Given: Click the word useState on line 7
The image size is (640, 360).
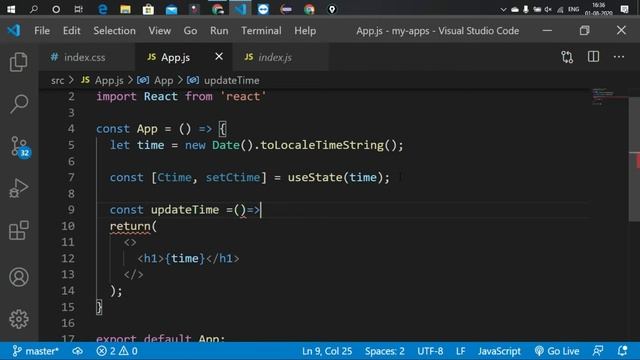Looking at the screenshot, I should coord(315,178).
